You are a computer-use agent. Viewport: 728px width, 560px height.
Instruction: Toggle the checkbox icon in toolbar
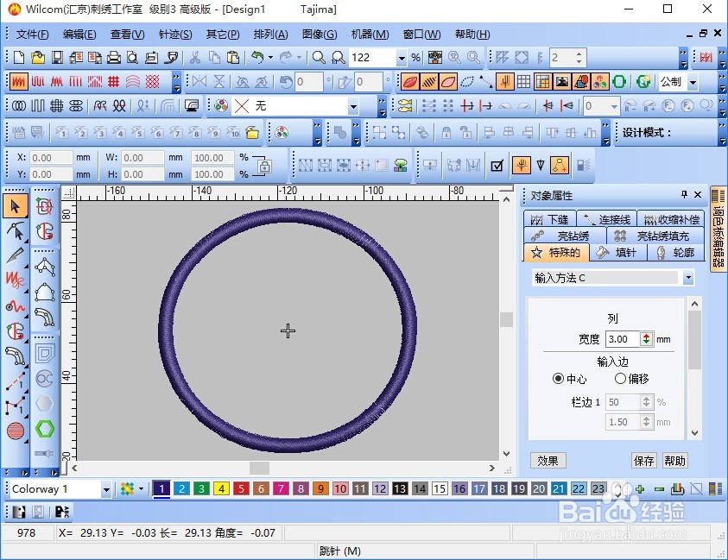click(497, 165)
